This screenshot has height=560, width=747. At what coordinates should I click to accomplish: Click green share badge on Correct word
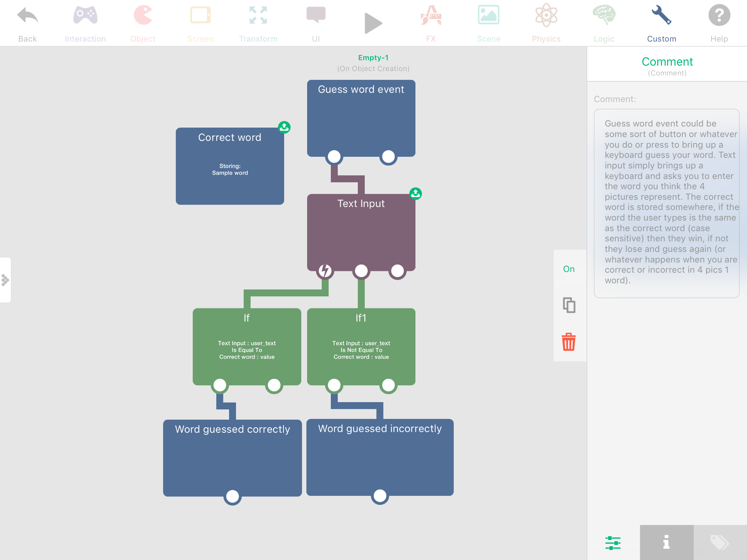coord(284,127)
